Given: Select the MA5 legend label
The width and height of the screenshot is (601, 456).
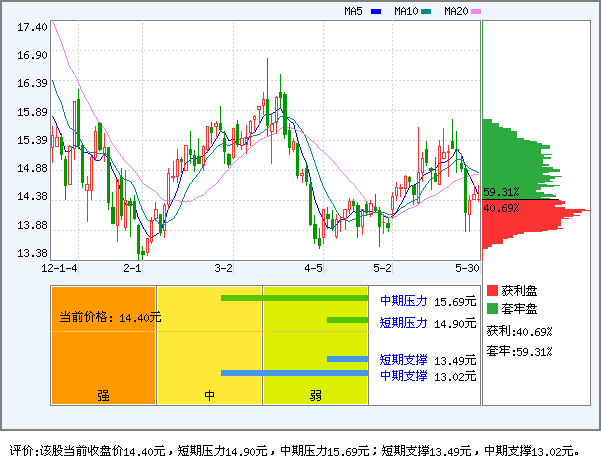Looking at the screenshot, I should 353,11.
